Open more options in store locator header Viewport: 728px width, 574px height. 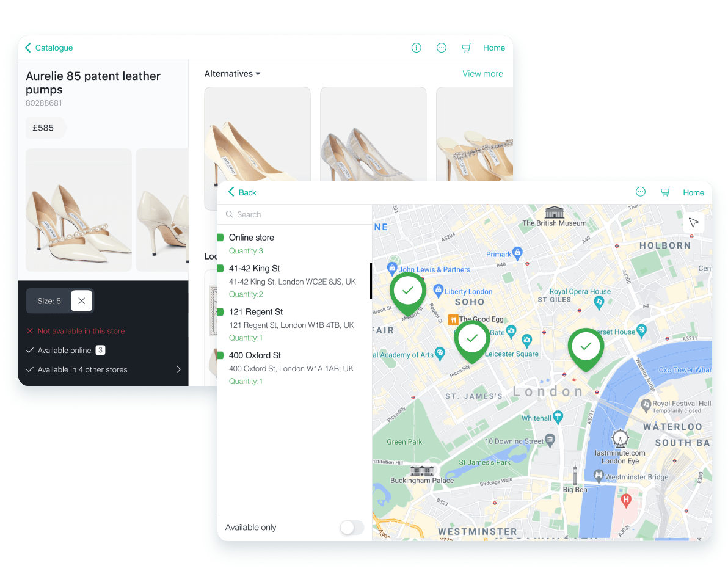[x=641, y=192]
